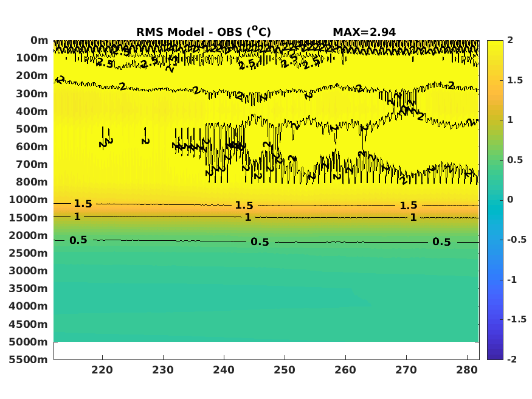Image resolution: width=532 pixels, height=399 pixels.
Task: Click the '220' x-axis tick label
Action: click(x=102, y=370)
